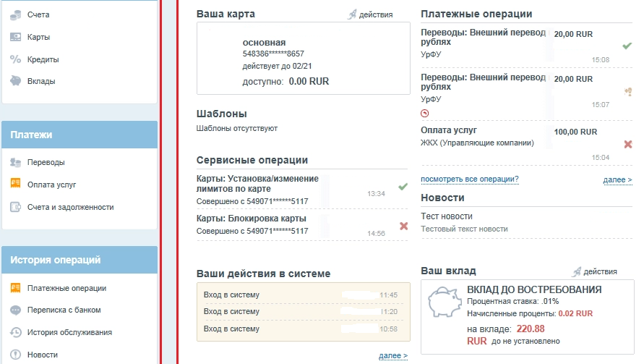The width and height of the screenshot is (644, 364).
Task: Click the clock icon for История обслуживания
Action: coord(15,332)
